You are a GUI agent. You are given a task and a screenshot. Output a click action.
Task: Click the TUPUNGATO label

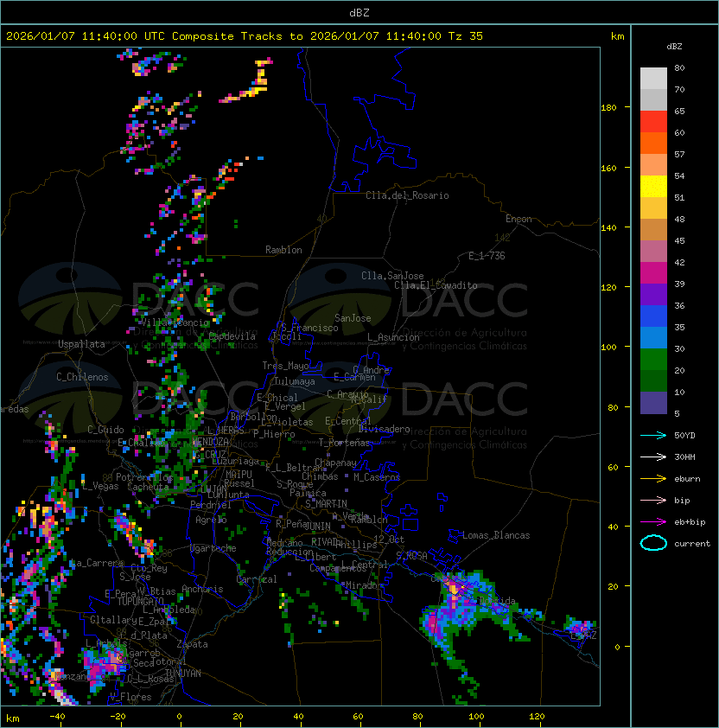click(140, 602)
